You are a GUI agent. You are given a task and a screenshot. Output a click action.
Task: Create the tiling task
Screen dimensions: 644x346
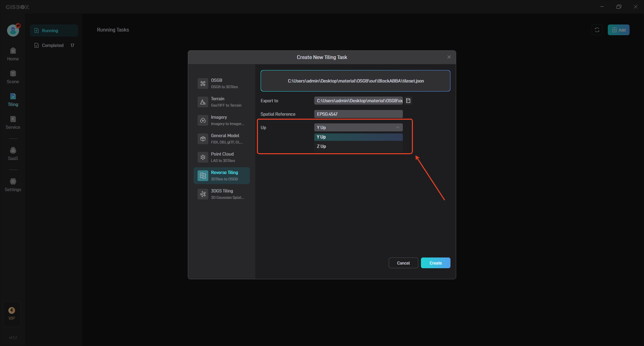[x=436, y=263]
